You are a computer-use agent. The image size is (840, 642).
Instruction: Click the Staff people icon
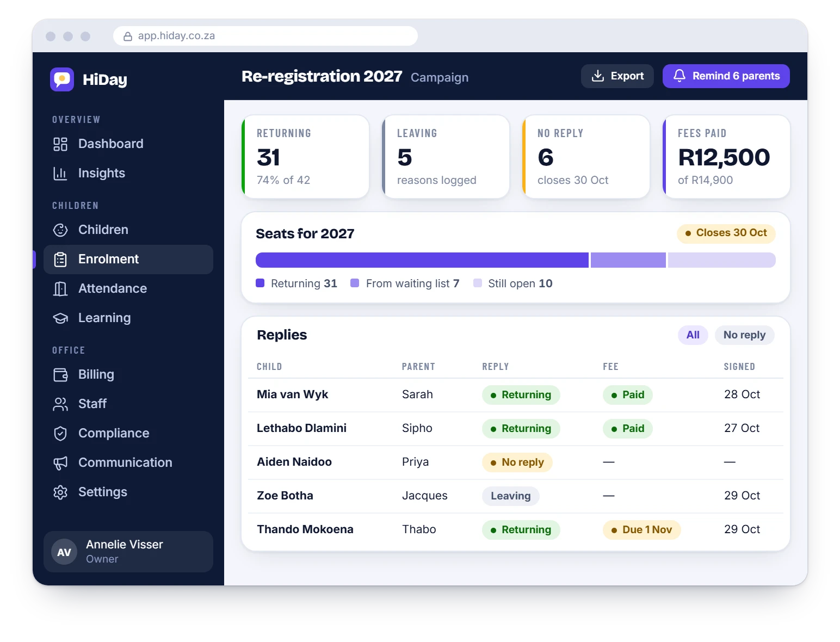60,404
